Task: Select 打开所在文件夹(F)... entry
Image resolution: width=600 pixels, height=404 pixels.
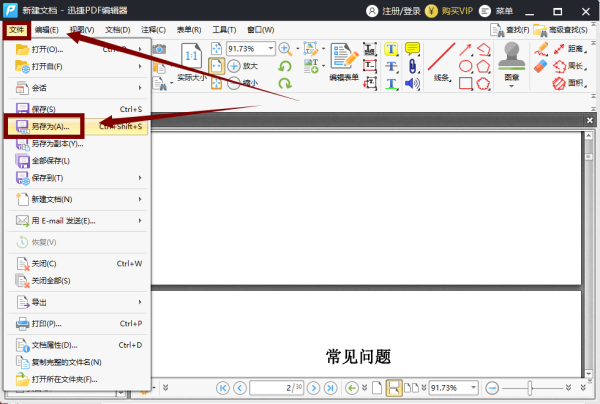Action: click(77, 380)
